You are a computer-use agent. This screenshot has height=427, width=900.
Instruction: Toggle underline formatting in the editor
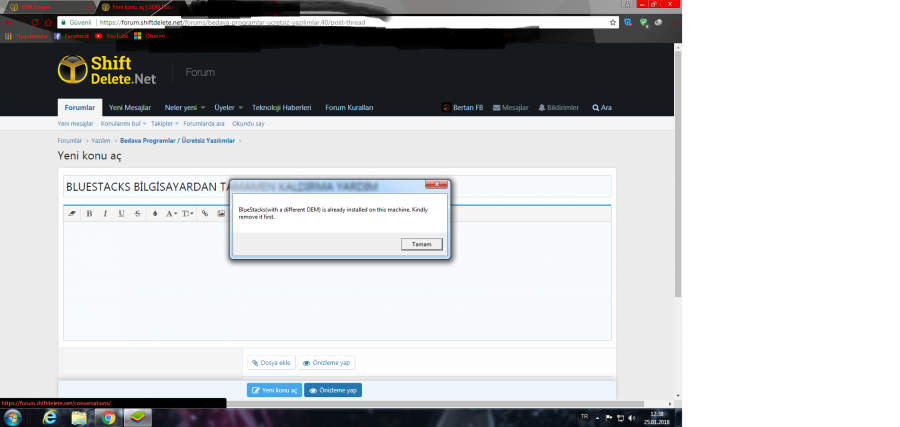pos(121,214)
